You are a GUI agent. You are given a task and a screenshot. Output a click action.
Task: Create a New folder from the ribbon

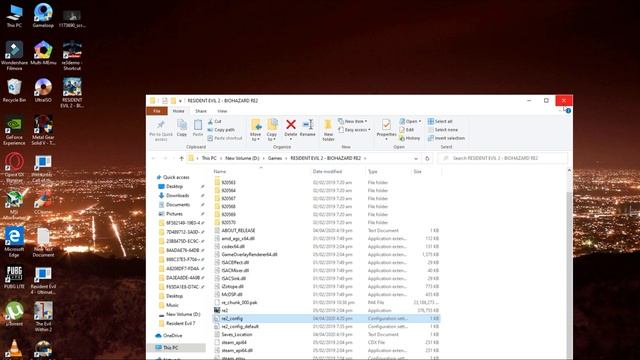pyautogui.click(x=328, y=130)
